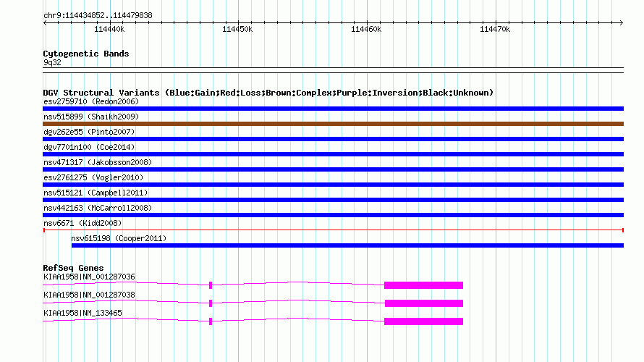This screenshot has height=362, width=644.
Task: Click the blue bar for dgv262e55
Action: coord(333,139)
